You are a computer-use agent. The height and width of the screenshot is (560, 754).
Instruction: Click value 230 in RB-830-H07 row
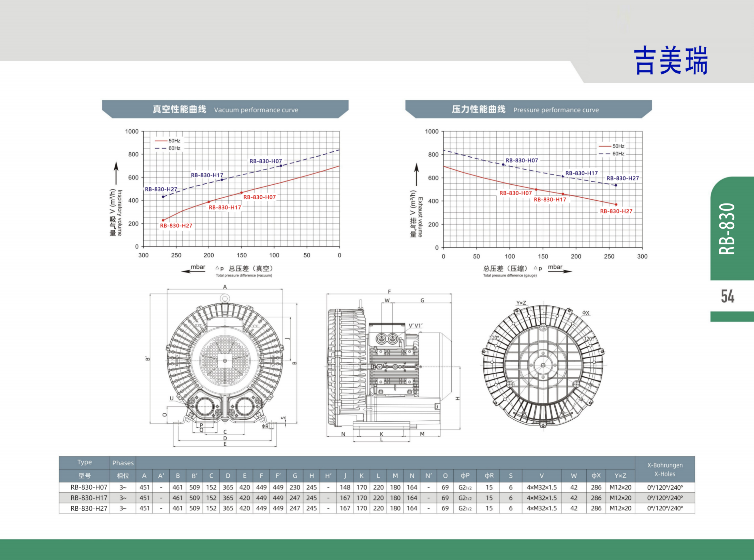(295, 487)
